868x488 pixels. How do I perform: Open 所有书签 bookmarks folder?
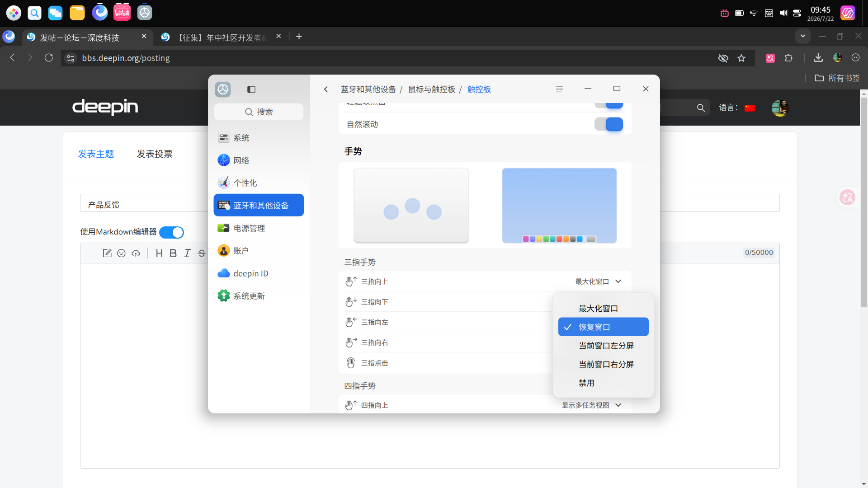click(837, 78)
